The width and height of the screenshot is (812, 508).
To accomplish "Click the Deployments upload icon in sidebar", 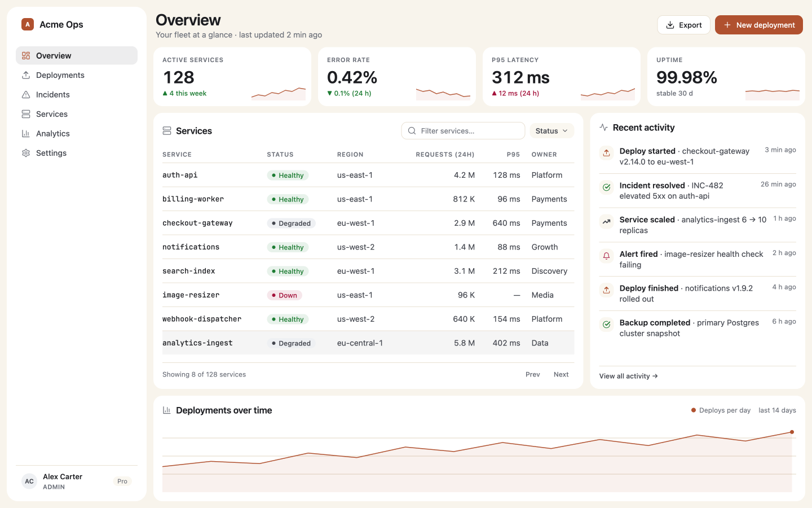I will (x=26, y=75).
